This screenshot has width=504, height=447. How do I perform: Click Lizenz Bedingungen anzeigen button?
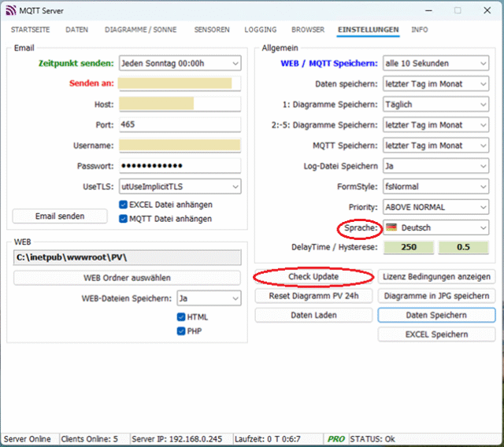pyautogui.click(x=436, y=276)
